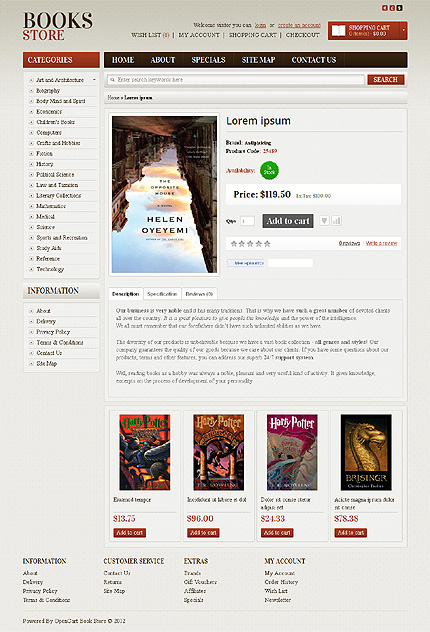Click the main Add to cart button
Image resolution: width=430 pixels, height=632 pixels.
tap(288, 221)
